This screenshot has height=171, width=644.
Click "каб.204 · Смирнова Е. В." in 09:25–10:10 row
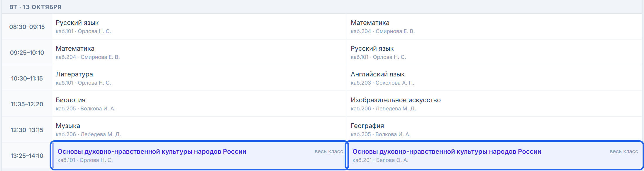click(88, 57)
